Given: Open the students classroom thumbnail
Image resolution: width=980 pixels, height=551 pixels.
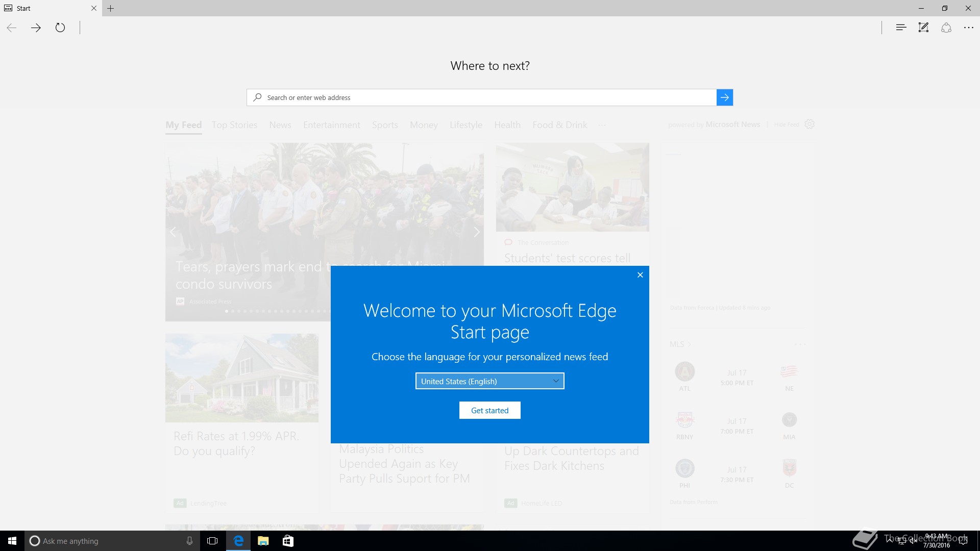Looking at the screenshot, I should coord(573,187).
